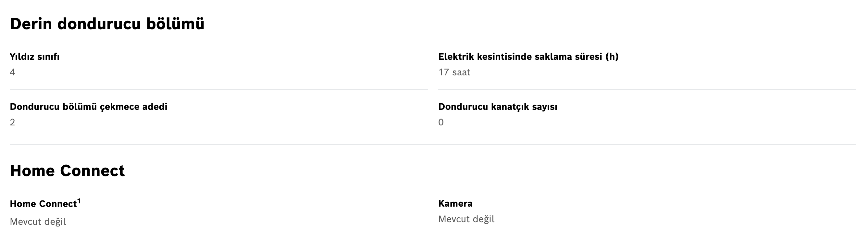Image resolution: width=868 pixels, height=243 pixels.
Task: Click Mevcut değil under Home Connect
Action: pyautogui.click(x=38, y=222)
